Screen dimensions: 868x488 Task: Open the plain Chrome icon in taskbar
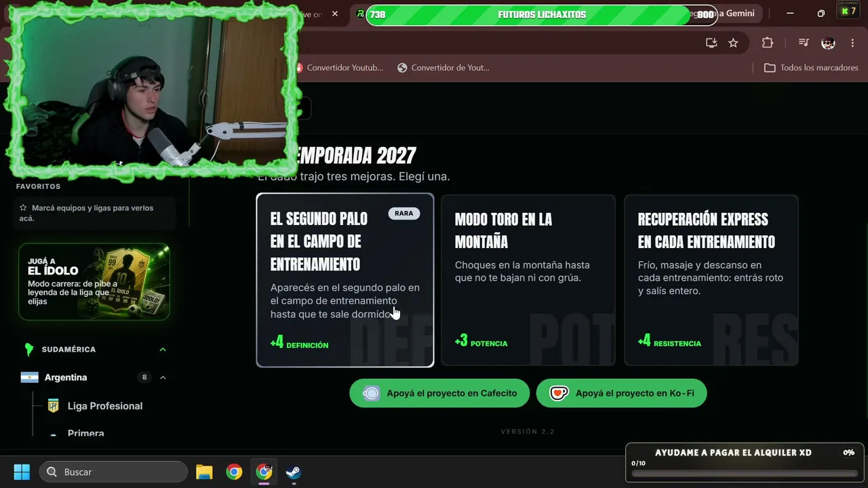tap(234, 472)
